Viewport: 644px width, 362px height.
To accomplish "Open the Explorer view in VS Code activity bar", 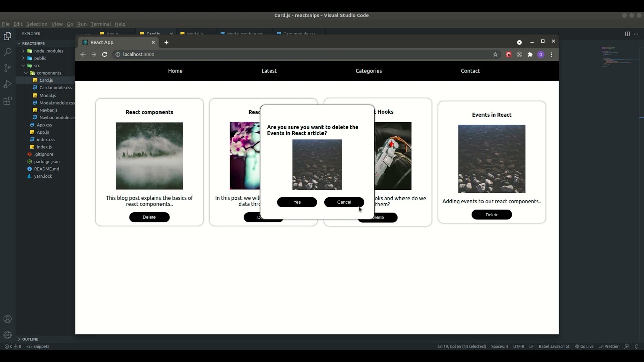I will (7, 36).
